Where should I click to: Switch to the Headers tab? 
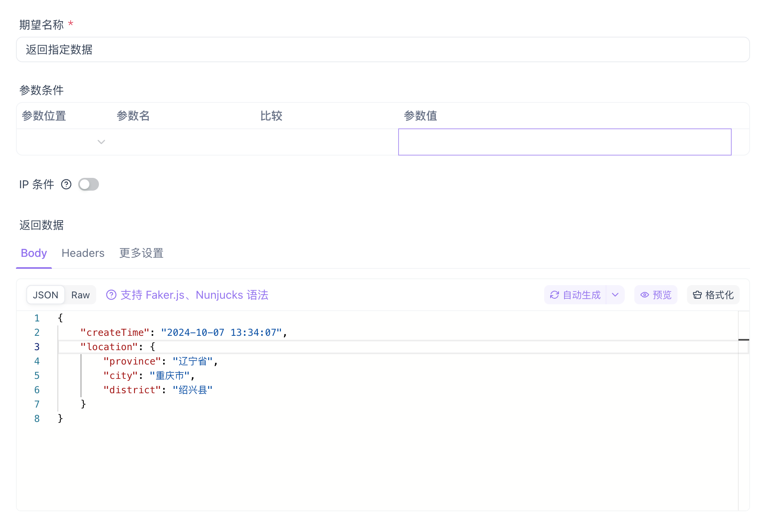83,253
